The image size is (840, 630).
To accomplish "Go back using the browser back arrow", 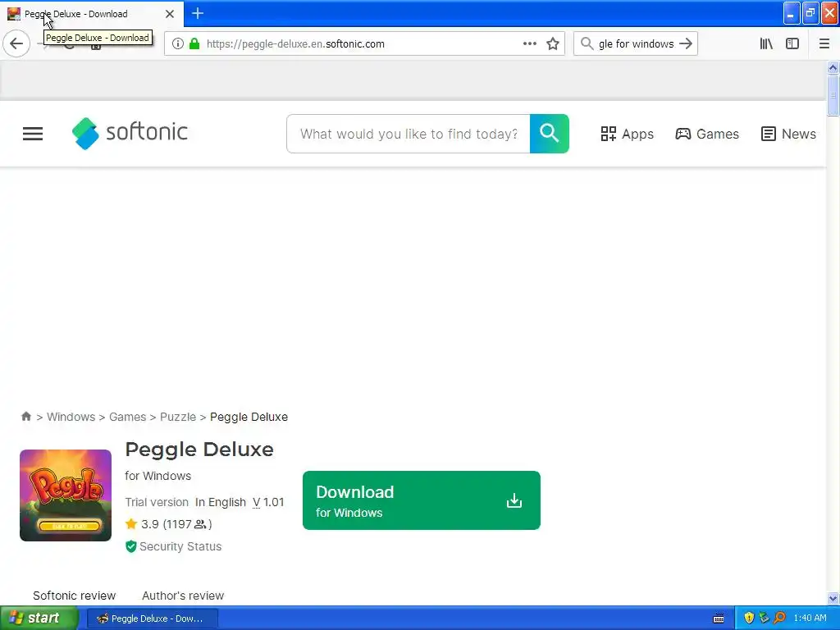I will [16, 43].
